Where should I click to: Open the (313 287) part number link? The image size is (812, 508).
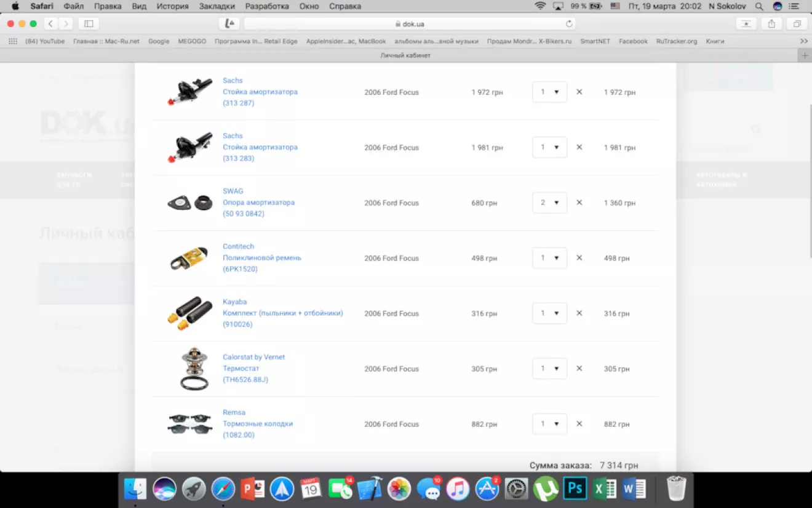pos(238,103)
